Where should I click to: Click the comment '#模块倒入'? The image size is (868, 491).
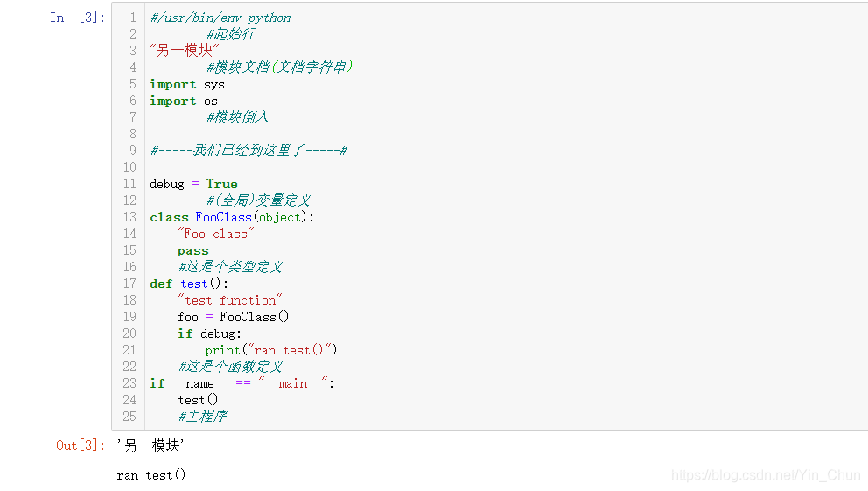pos(237,116)
